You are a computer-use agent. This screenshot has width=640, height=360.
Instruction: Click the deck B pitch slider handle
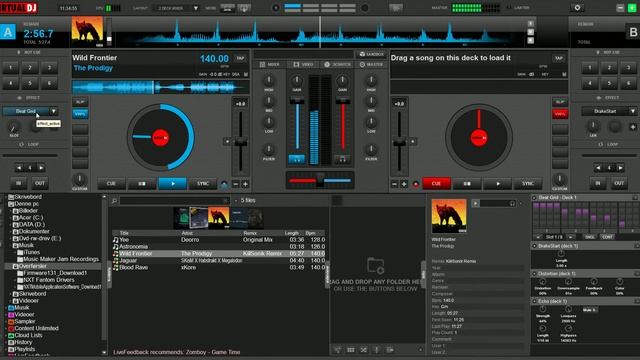(399, 142)
